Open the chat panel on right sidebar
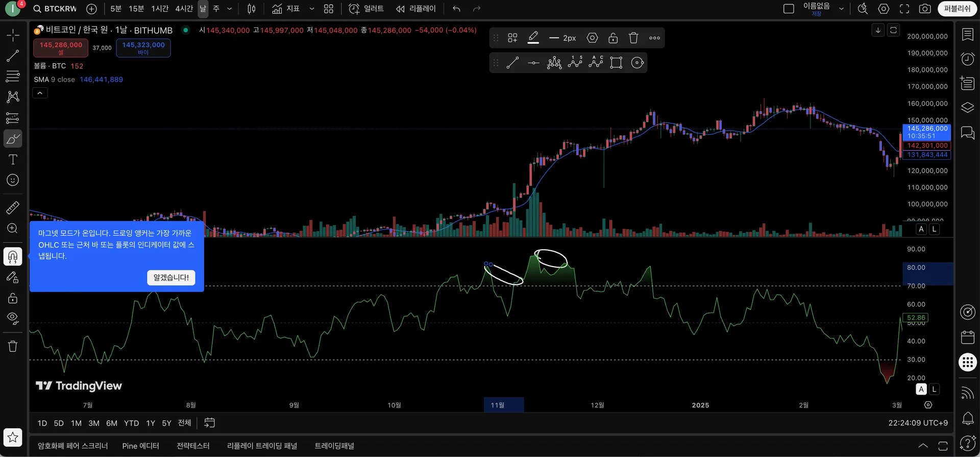The height and width of the screenshot is (457, 980). tap(968, 133)
